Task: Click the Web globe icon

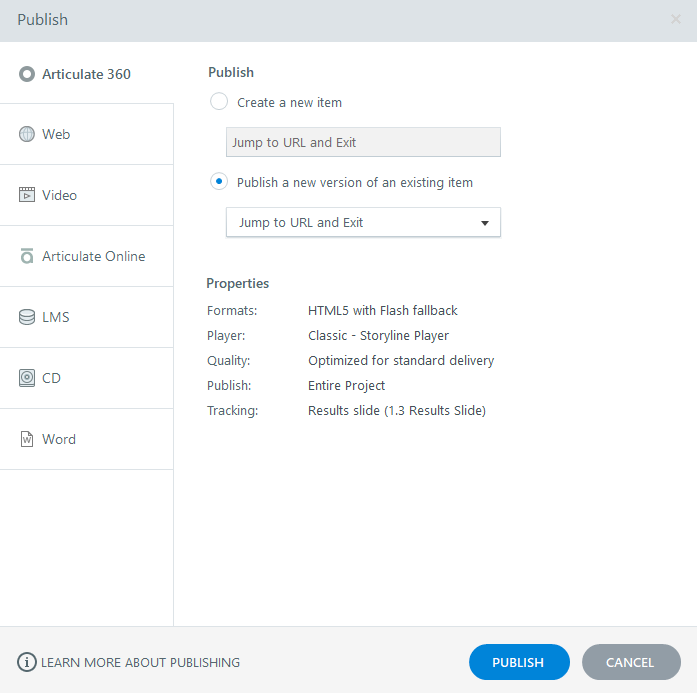Action: tap(27, 134)
